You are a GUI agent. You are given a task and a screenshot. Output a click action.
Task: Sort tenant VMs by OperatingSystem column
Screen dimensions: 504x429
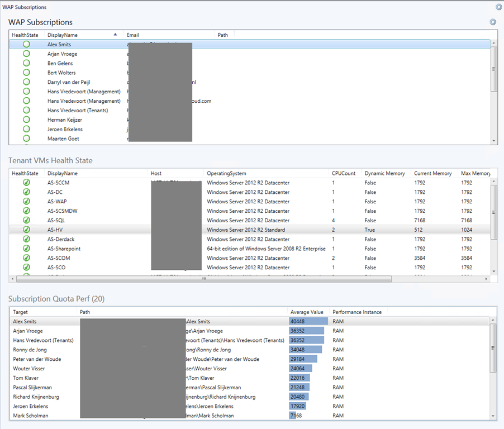coord(226,173)
